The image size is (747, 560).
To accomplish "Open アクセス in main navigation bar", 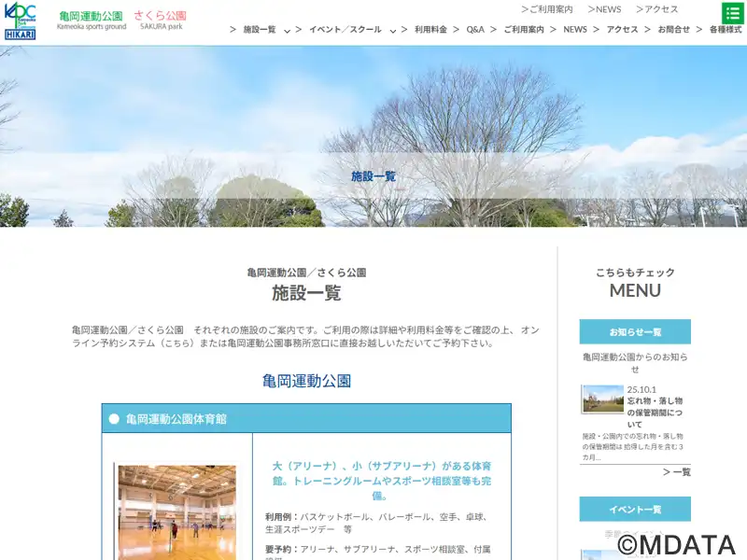I will [x=622, y=30].
